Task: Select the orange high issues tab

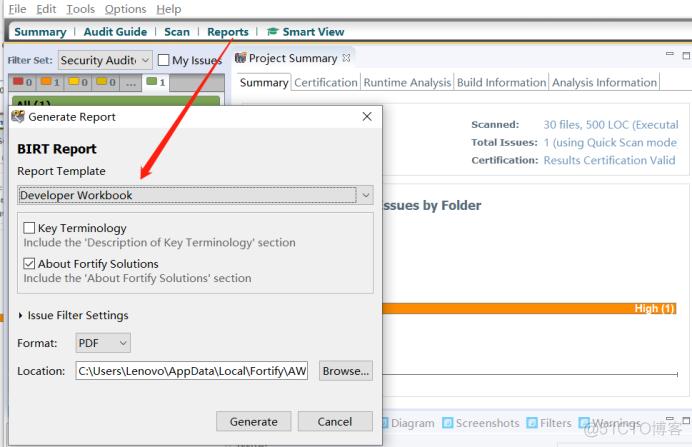Action: 50,82
